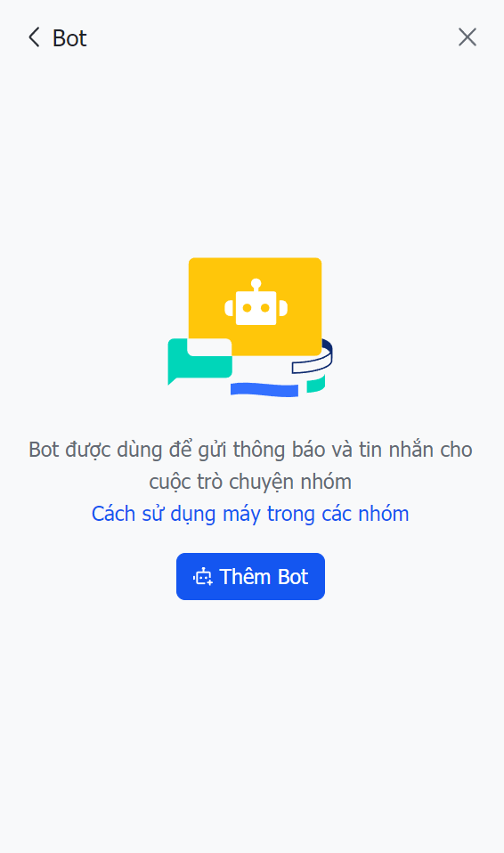Click the robot's left yellow eye
The width and height of the screenshot is (504, 853).
(247, 308)
